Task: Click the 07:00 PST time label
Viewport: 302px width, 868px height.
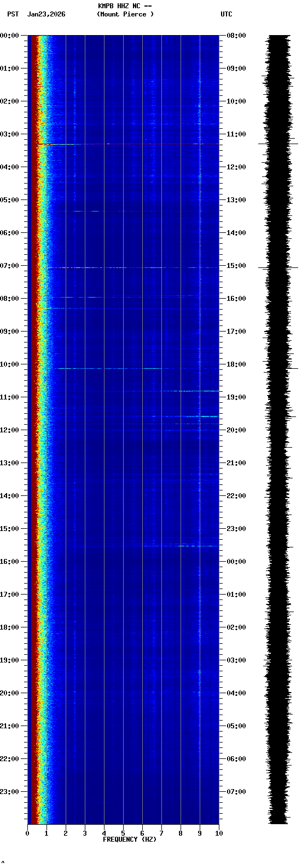Action: point(10,266)
